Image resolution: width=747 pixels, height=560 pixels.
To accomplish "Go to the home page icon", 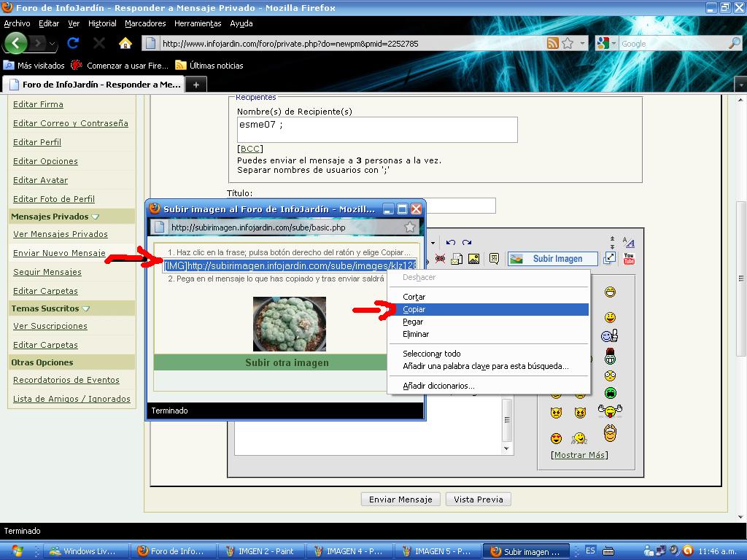I will tap(125, 44).
